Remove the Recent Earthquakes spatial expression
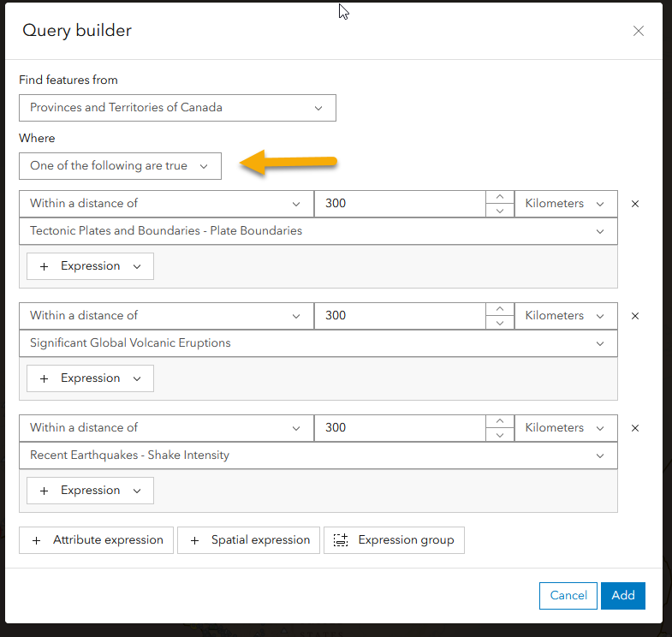This screenshot has width=672, height=637. point(635,428)
